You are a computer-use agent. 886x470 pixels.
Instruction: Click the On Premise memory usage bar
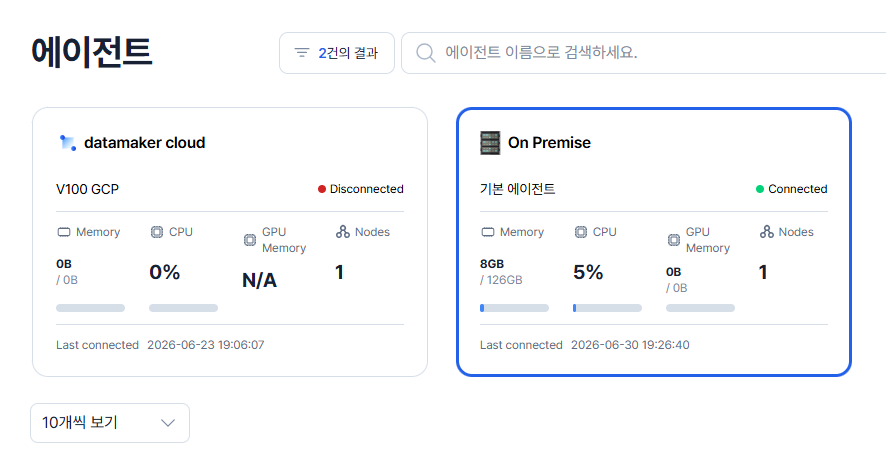click(x=514, y=308)
